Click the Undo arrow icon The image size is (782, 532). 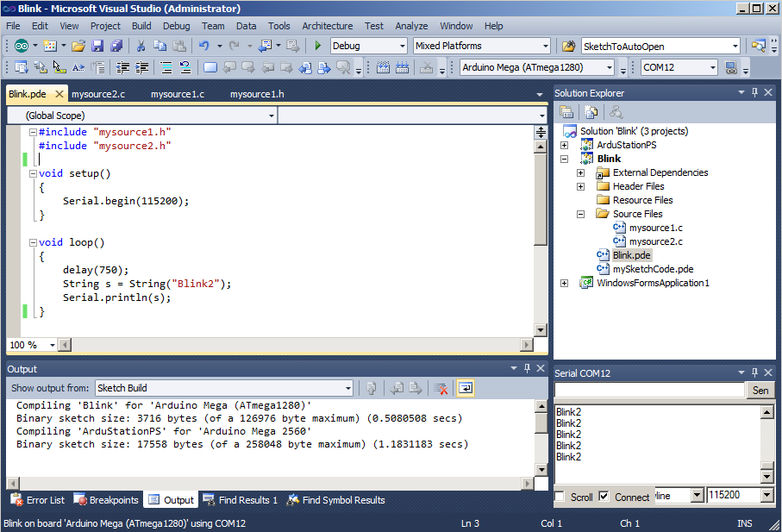[204, 46]
